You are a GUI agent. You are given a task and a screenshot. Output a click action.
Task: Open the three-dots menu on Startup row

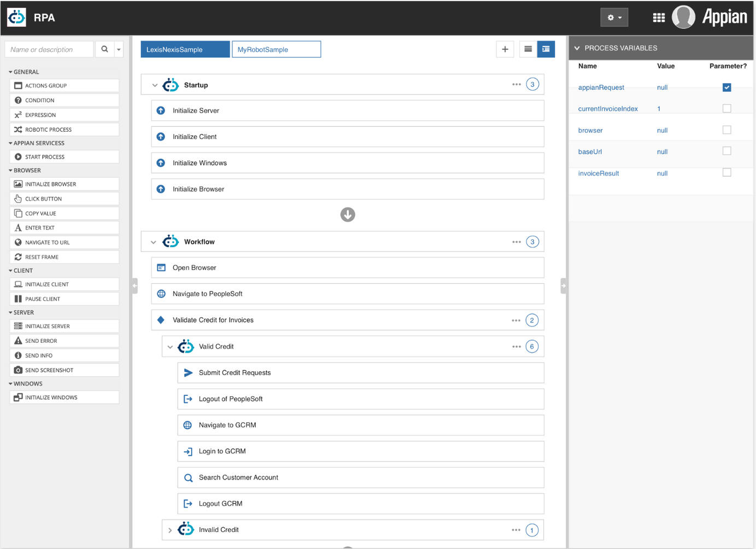(x=516, y=85)
